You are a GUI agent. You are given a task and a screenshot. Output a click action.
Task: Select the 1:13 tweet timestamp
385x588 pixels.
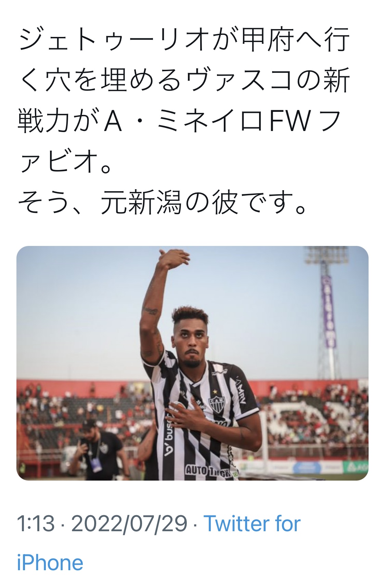36,524
